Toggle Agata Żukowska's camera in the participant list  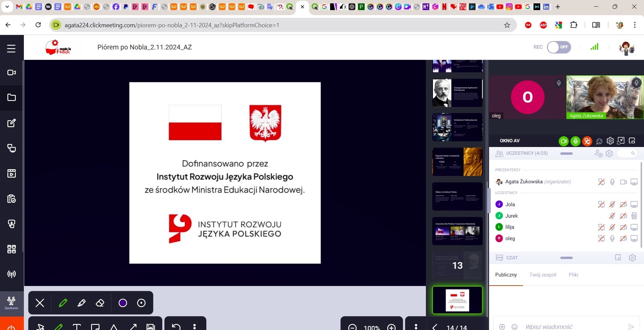click(x=623, y=182)
